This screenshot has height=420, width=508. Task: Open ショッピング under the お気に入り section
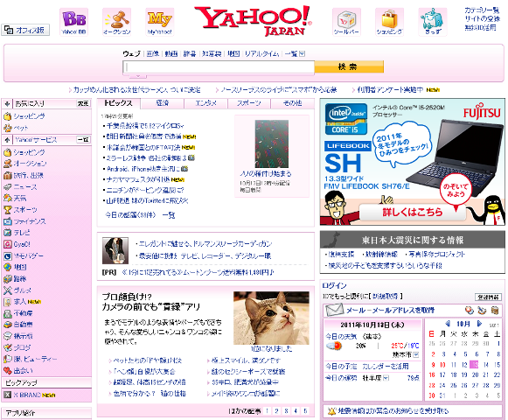(29, 116)
